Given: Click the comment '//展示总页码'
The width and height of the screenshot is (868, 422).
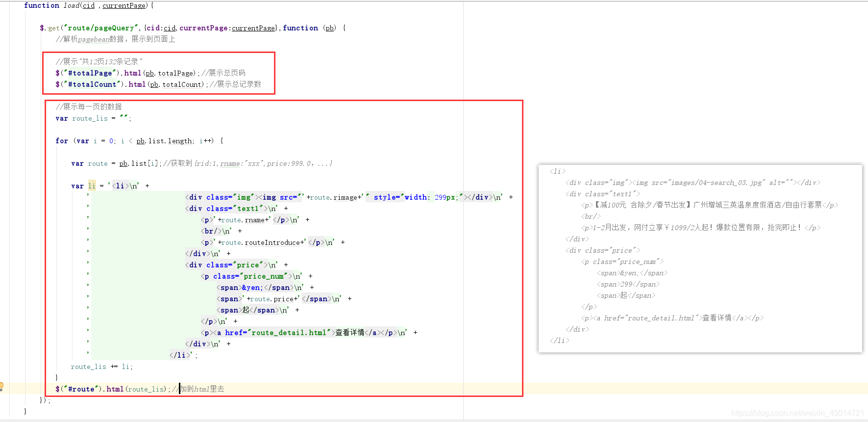Looking at the screenshot, I should pos(223,73).
